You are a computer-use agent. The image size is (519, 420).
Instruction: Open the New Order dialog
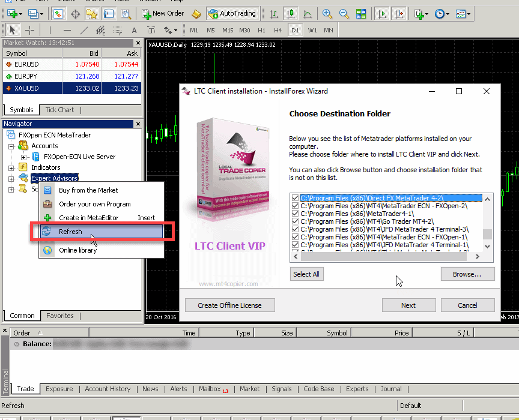(163, 14)
